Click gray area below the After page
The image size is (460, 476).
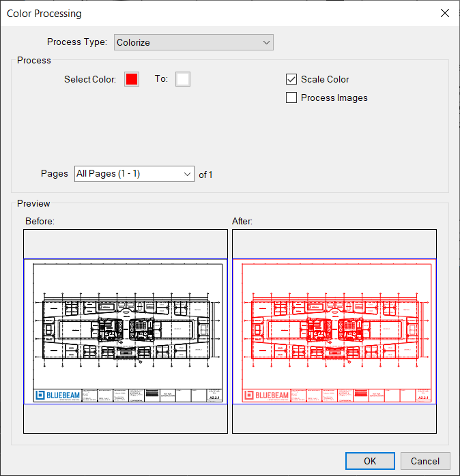coord(334,419)
